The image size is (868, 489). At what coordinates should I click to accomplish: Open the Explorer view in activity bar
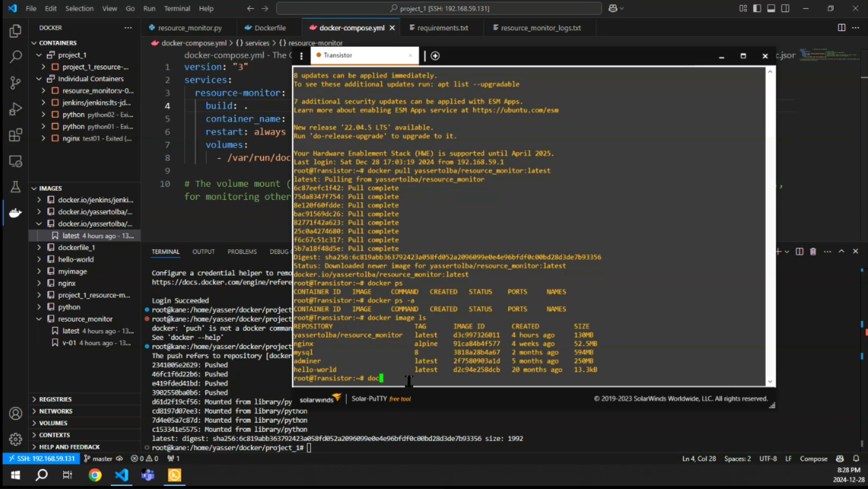coord(15,31)
